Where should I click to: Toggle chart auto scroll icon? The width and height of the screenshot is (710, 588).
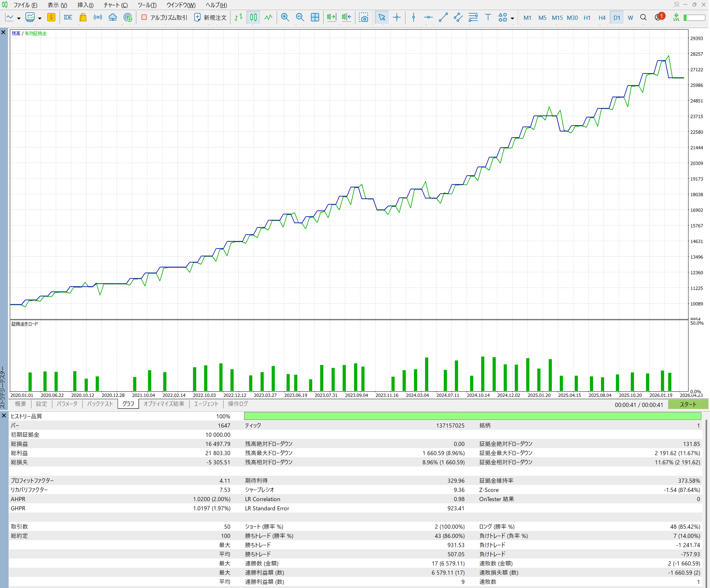pos(332,17)
